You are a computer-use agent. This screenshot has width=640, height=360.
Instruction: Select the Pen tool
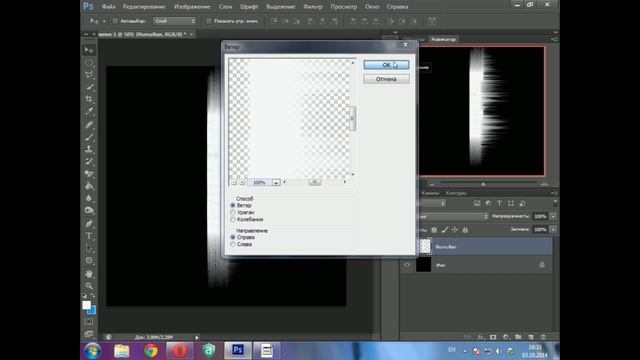tap(89, 224)
